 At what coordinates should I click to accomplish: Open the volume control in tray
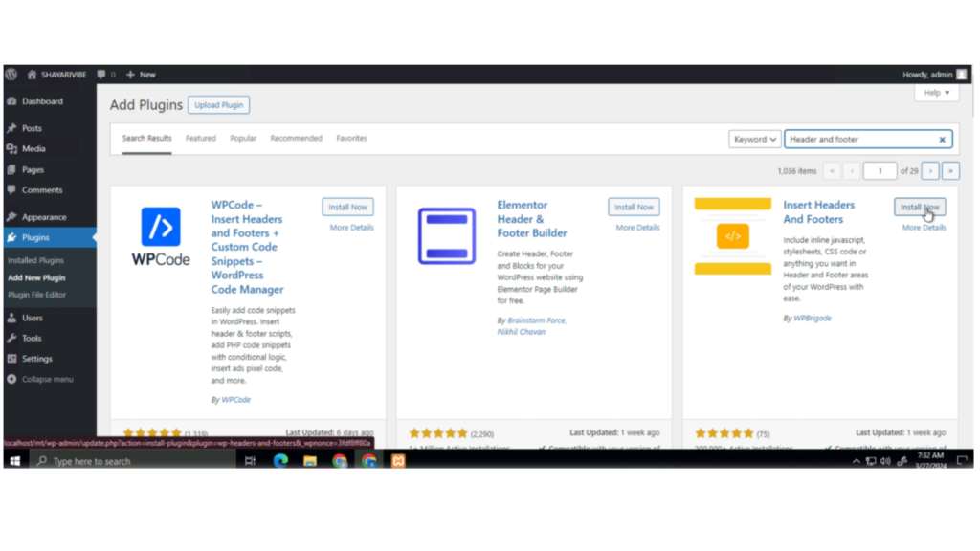point(885,461)
